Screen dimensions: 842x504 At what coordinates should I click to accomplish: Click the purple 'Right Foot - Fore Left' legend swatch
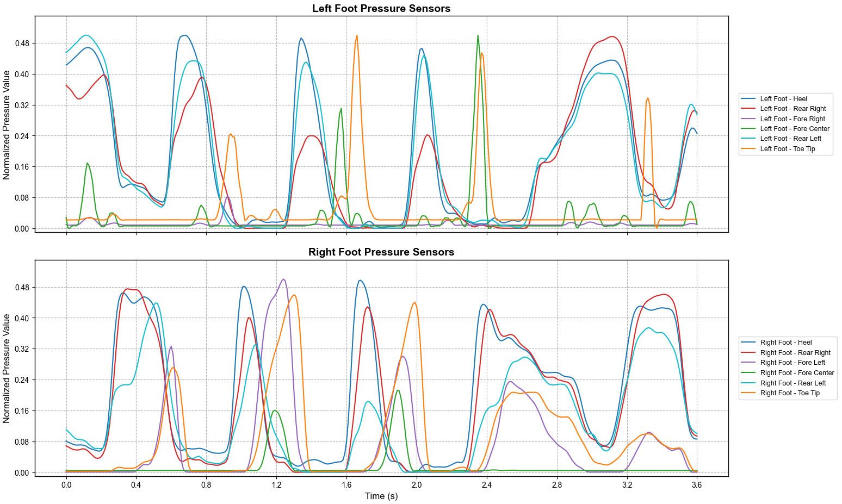[x=749, y=363]
